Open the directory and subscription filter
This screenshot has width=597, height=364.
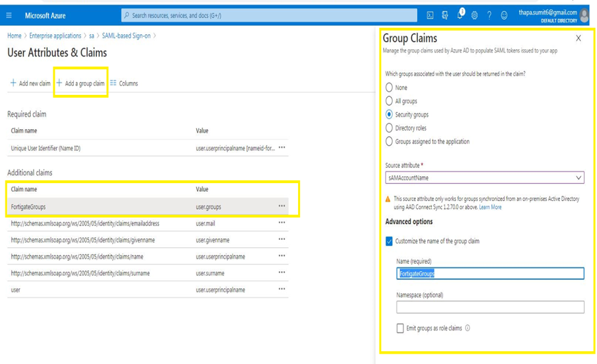tap(445, 15)
